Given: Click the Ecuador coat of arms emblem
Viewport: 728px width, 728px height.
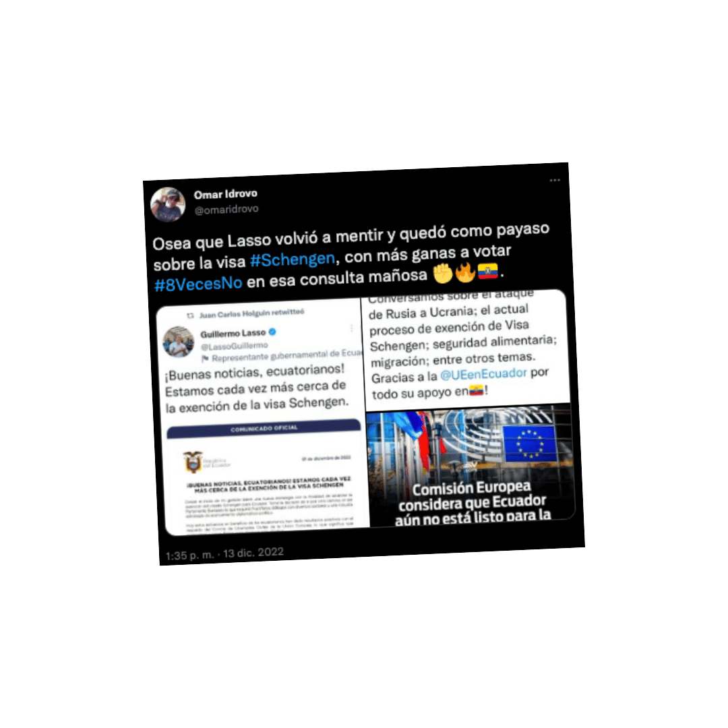Looking at the screenshot, I should coord(193,462).
